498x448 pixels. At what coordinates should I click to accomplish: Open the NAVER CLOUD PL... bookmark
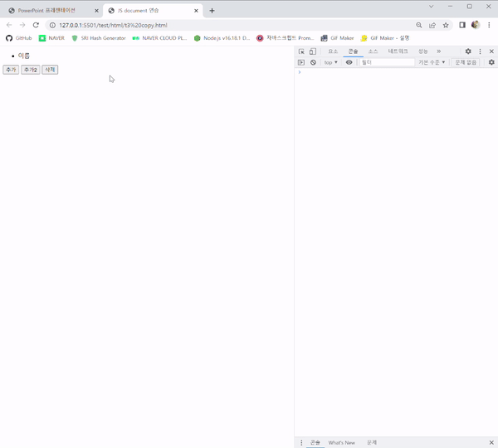point(159,38)
